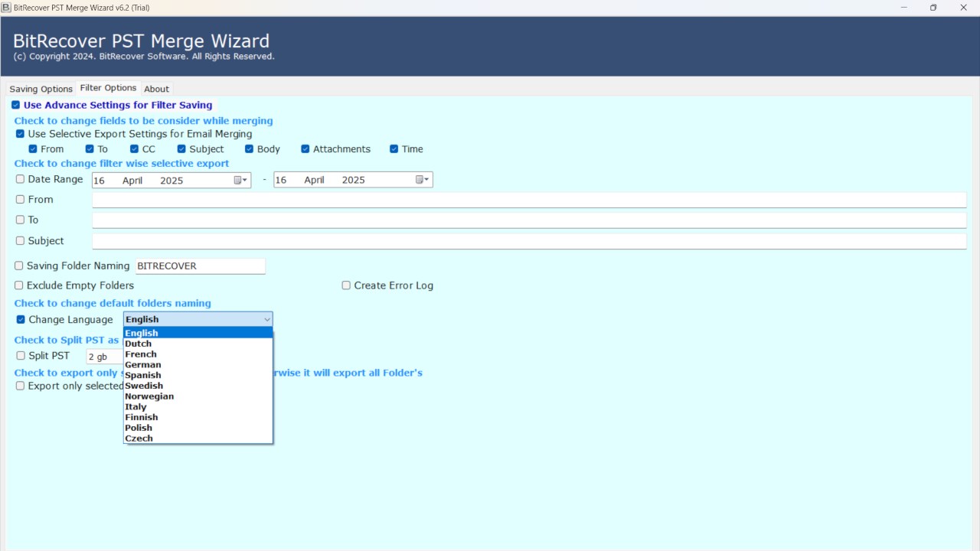This screenshot has height=551, width=980.
Task: Uncheck Use Selective Export Settings checkbox
Action: point(20,134)
